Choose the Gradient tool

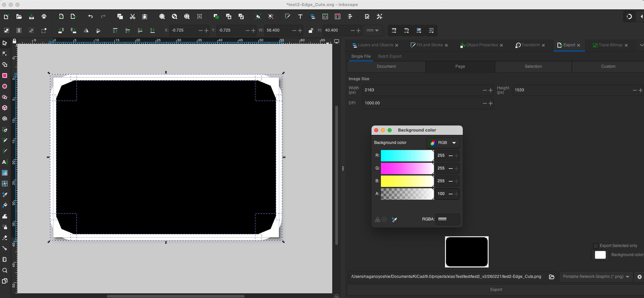click(x=5, y=173)
